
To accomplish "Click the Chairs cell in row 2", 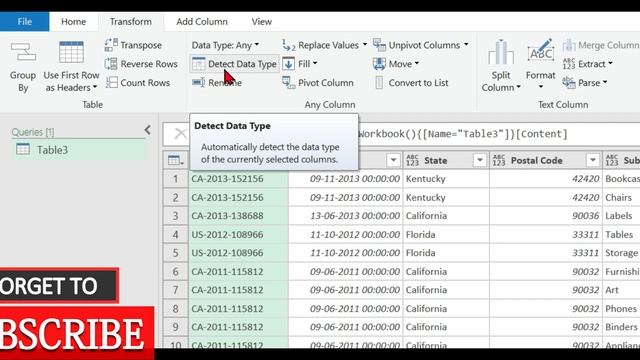I will (x=621, y=198).
